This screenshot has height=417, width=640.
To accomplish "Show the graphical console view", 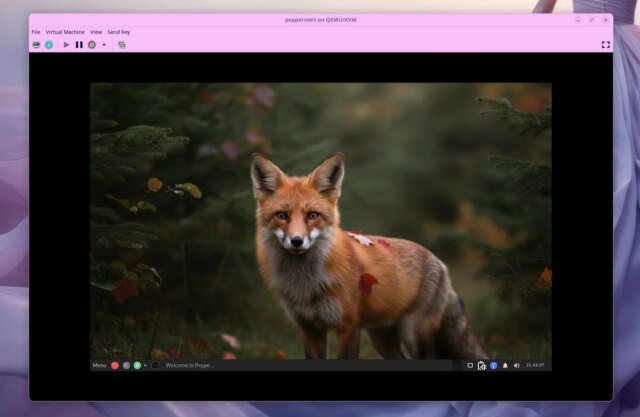I will coord(36,45).
